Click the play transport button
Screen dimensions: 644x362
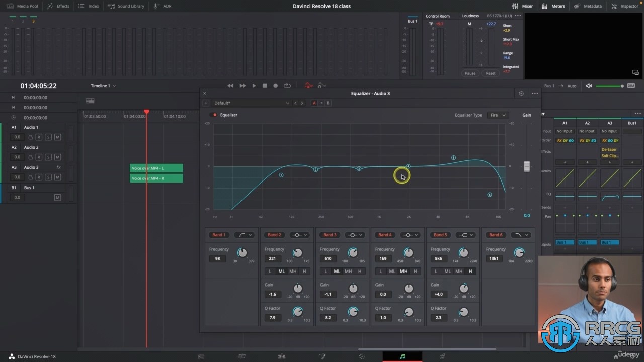tap(254, 86)
